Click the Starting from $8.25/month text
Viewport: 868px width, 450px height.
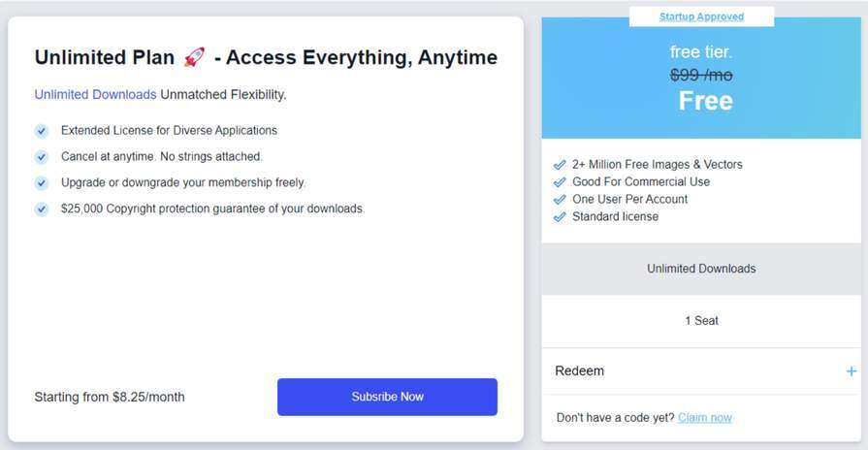pos(110,397)
